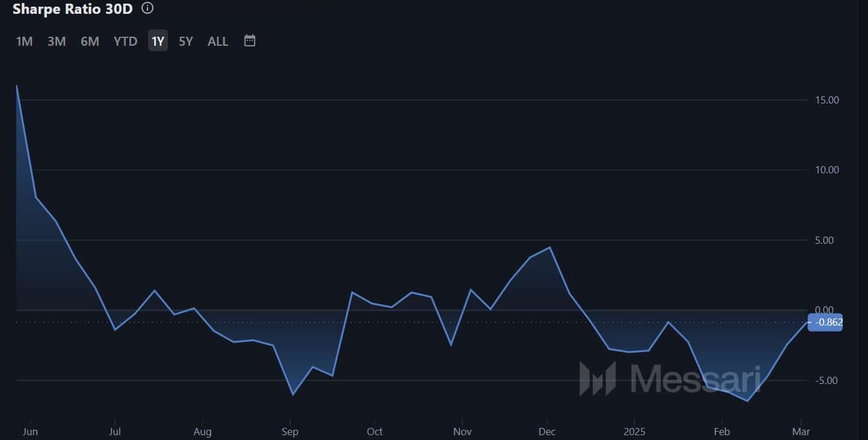Choose the 6M time range
Viewport: 868px width, 440px height.
click(90, 41)
